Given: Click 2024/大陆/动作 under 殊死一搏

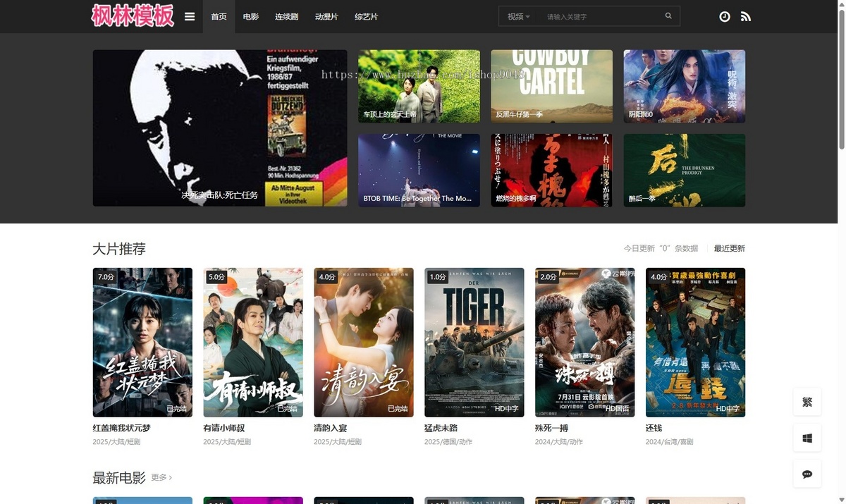Looking at the screenshot, I should click(559, 442).
